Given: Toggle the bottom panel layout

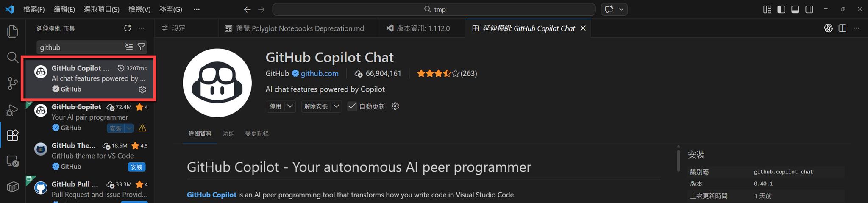Looking at the screenshot, I should (795, 9).
